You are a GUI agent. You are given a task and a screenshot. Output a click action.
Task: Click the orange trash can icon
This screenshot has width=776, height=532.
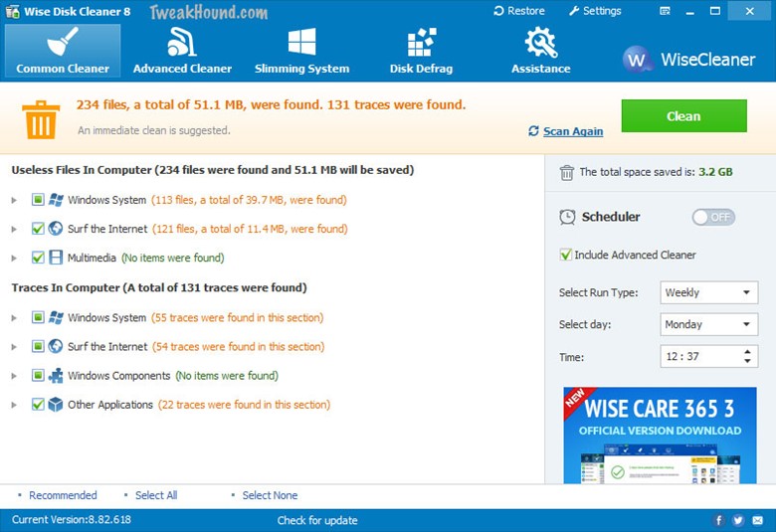(x=41, y=119)
